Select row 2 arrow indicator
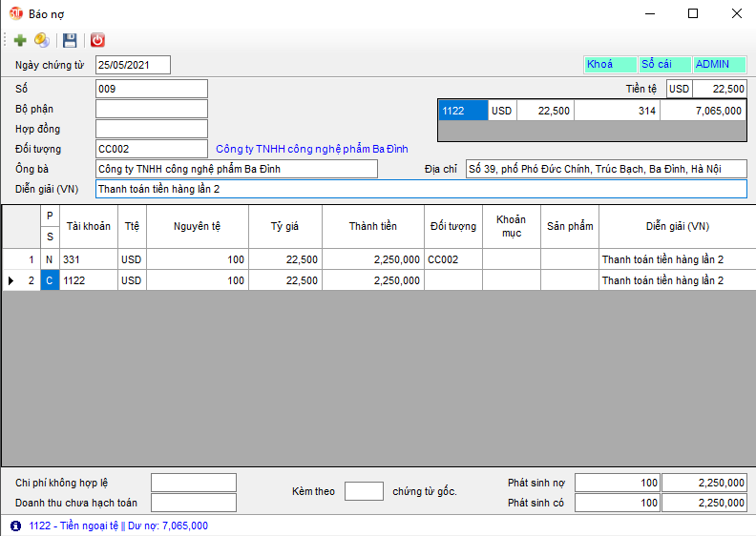This screenshot has width=756, height=536. pos(10,280)
